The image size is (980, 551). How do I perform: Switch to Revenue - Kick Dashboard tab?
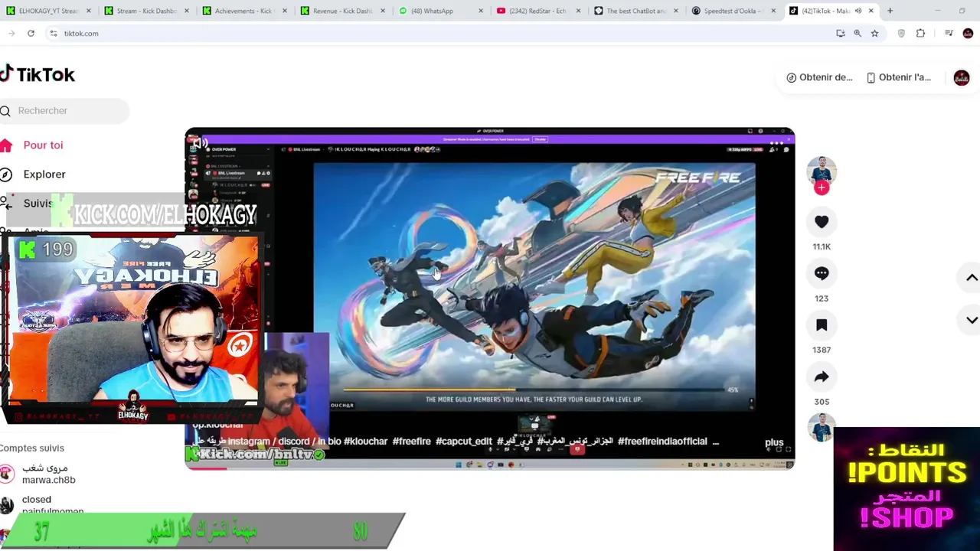(x=342, y=11)
